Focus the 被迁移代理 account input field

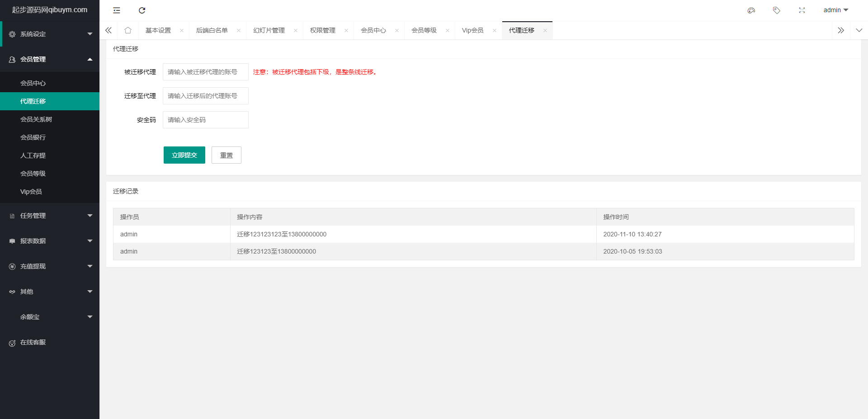206,72
